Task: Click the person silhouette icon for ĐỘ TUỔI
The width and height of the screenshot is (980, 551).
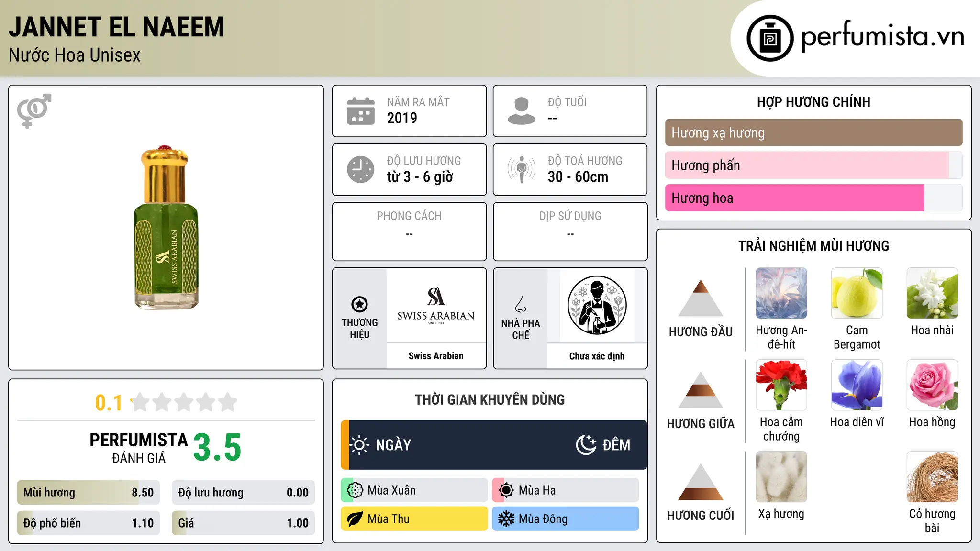Action: pyautogui.click(x=522, y=111)
